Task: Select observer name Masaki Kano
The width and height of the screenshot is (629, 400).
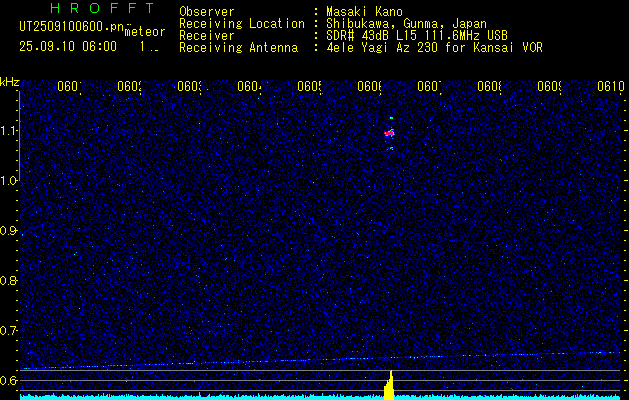Action: tap(364, 11)
